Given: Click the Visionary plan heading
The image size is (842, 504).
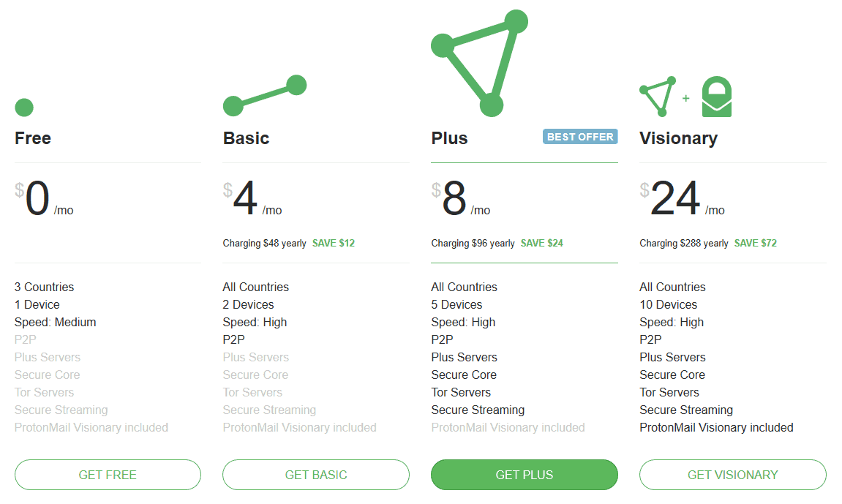Looking at the screenshot, I should click(678, 138).
